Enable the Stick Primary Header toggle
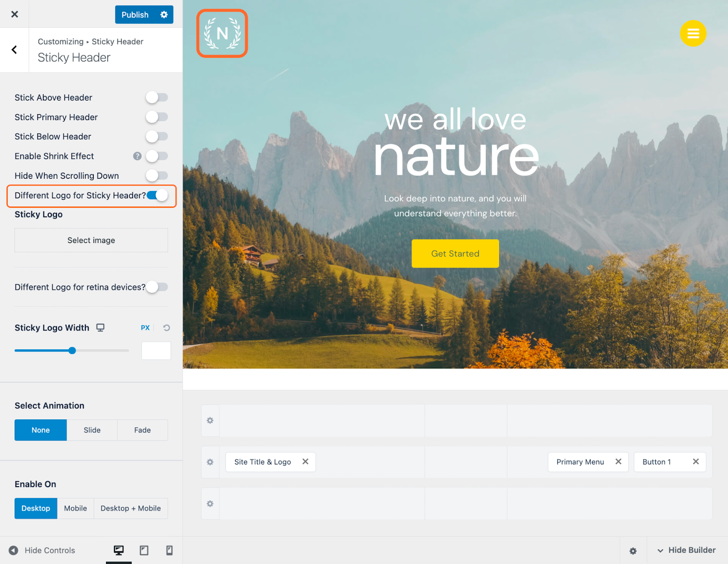The width and height of the screenshot is (728, 564). tap(157, 117)
